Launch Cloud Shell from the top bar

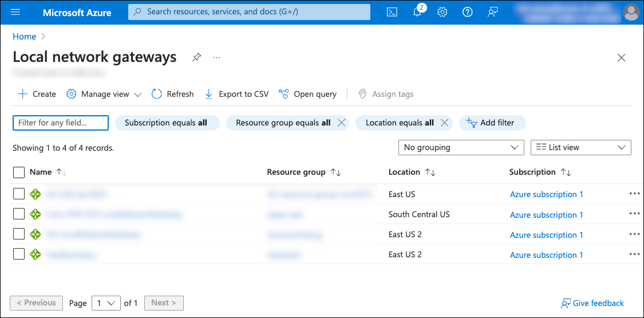[x=392, y=12]
